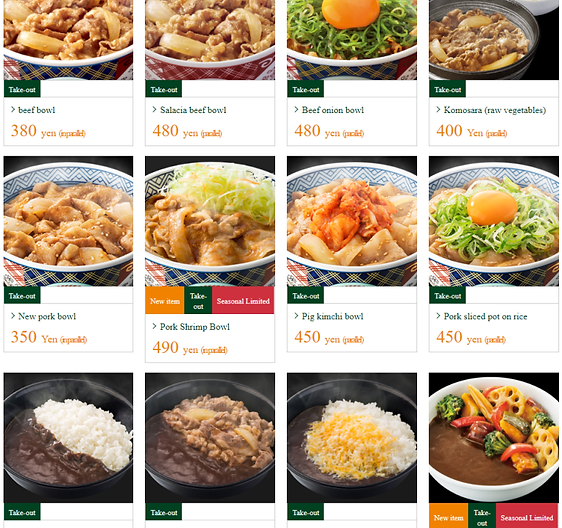
Task: Click the beef curry photo
Action: click(x=210, y=438)
